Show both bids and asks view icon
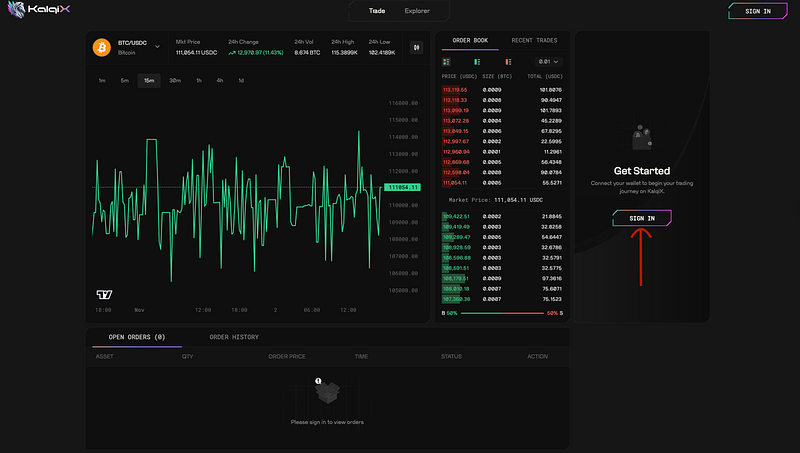Viewport: 800px width, 453px height. [x=446, y=62]
